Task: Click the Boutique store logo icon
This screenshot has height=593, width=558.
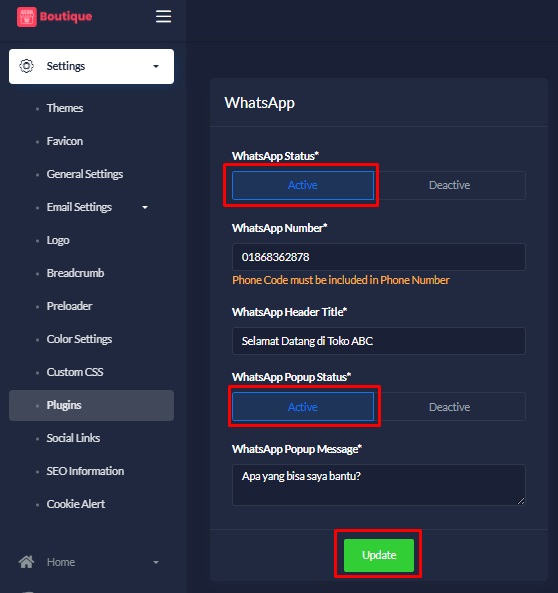Action: point(26,17)
